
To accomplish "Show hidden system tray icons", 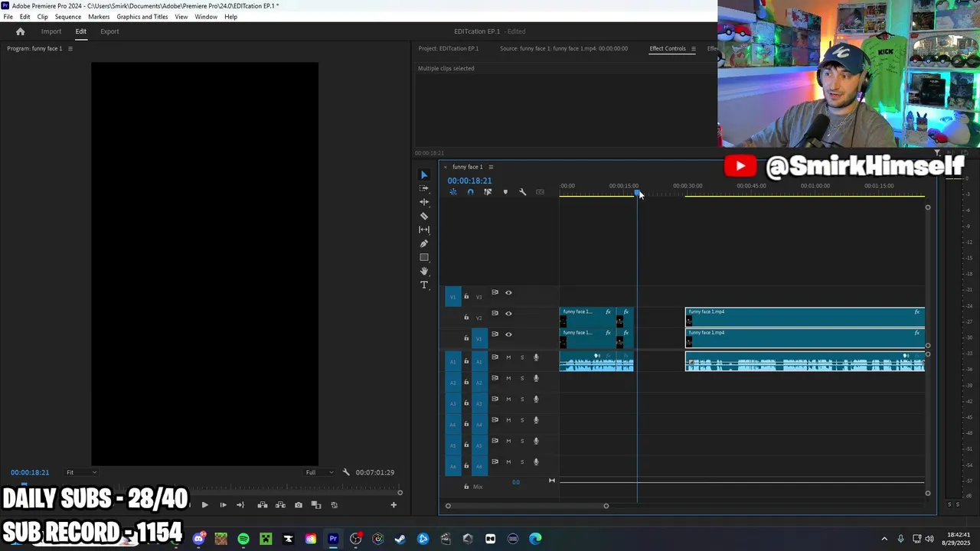I will click(884, 539).
